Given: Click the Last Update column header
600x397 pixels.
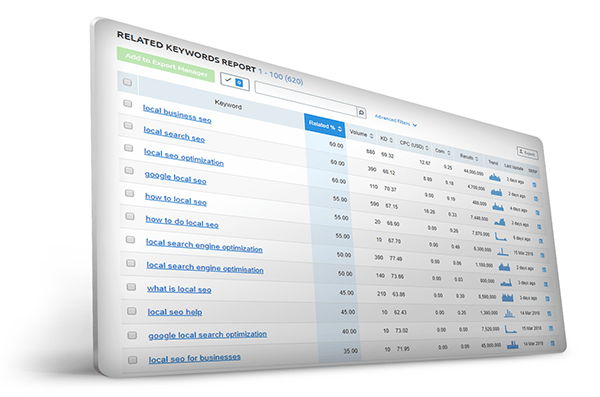Looking at the screenshot, I should click(x=513, y=167).
